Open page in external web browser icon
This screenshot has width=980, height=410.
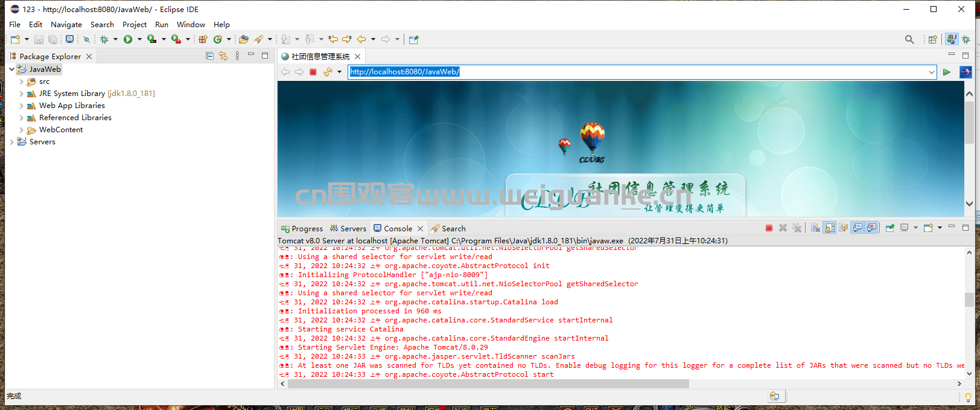coord(966,72)
